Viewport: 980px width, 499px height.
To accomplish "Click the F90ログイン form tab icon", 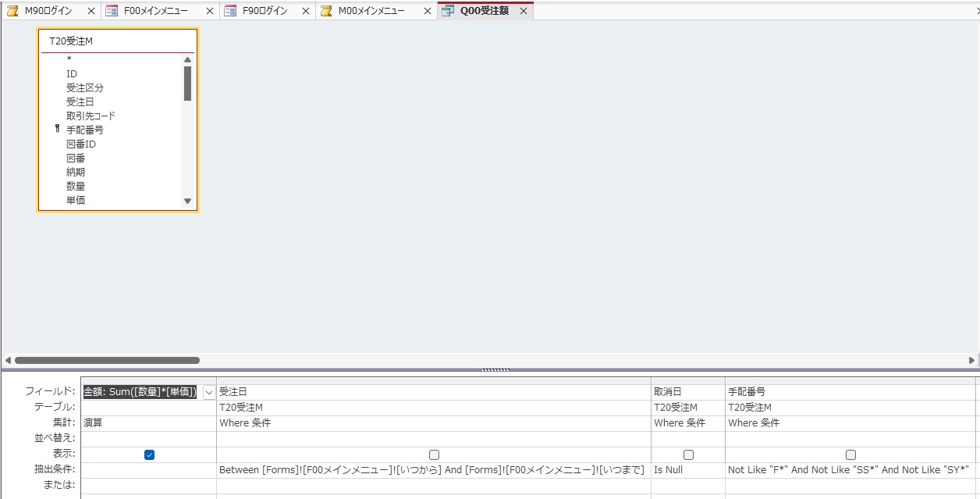I will [230, 11].
